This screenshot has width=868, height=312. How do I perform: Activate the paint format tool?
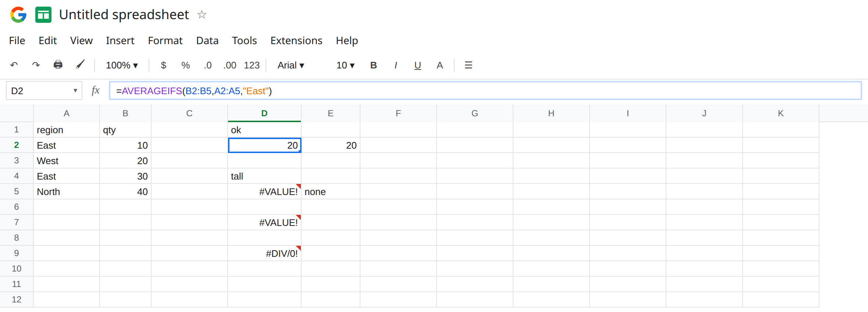[80, 65]
